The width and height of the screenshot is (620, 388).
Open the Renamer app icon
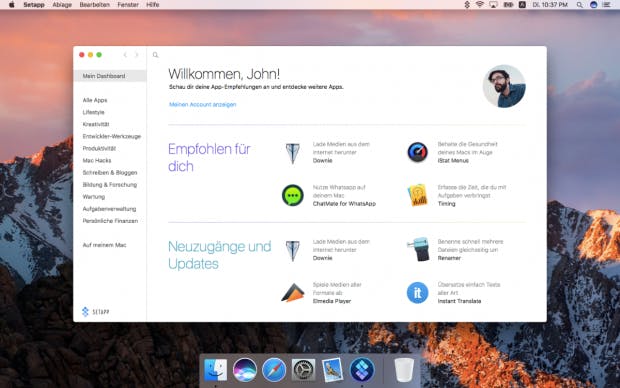coord(418,249)
